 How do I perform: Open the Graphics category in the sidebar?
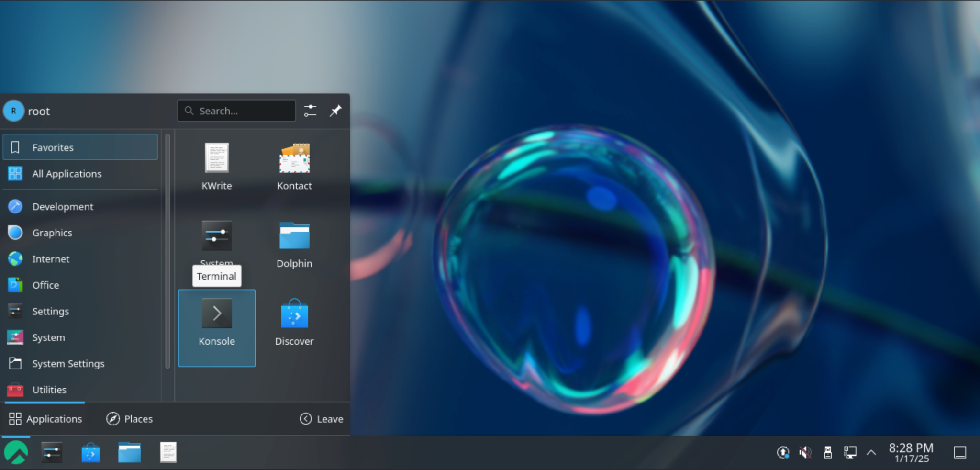coord(53,233)
